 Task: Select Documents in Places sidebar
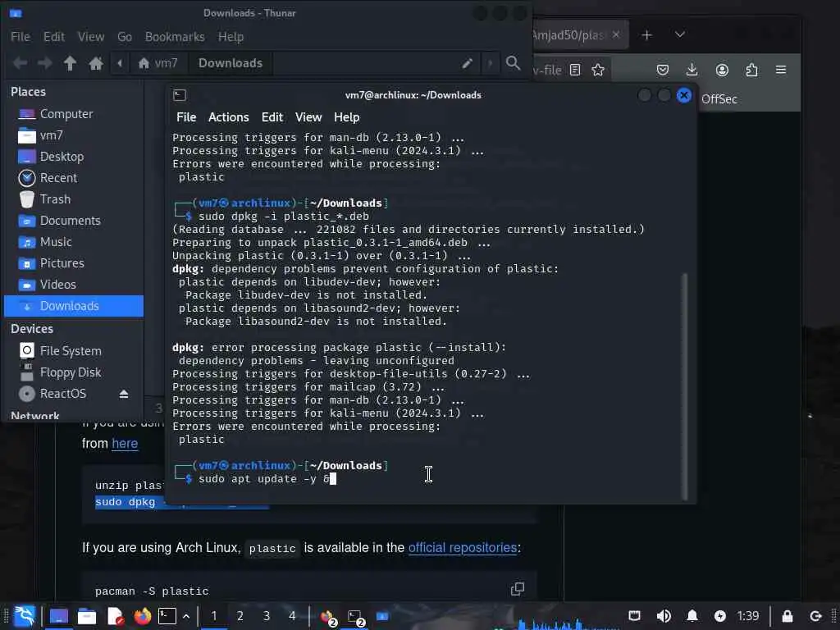(74, 221)
